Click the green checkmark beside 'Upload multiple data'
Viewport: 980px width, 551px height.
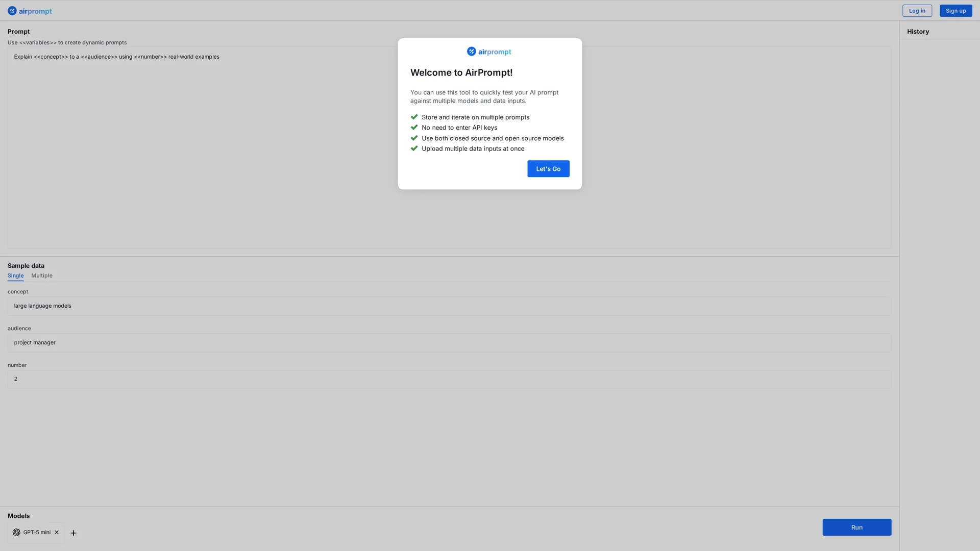414,148
